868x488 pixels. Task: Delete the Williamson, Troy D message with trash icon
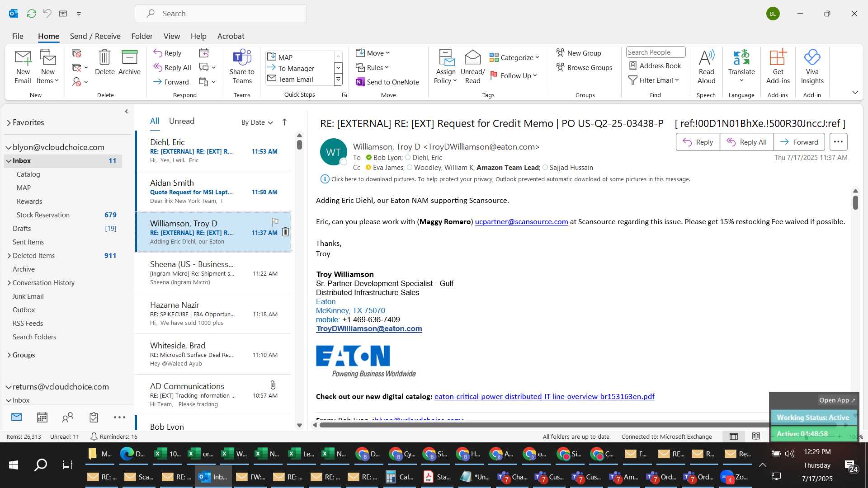(285, 232)
